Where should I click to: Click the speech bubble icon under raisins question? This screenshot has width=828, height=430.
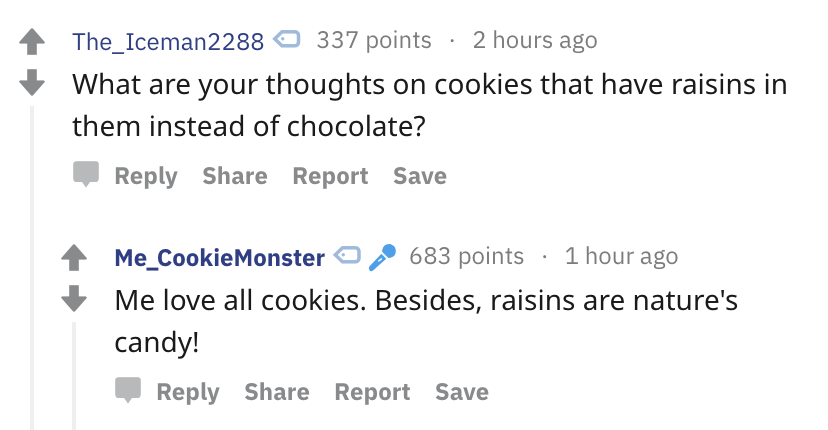click(86, 174)
